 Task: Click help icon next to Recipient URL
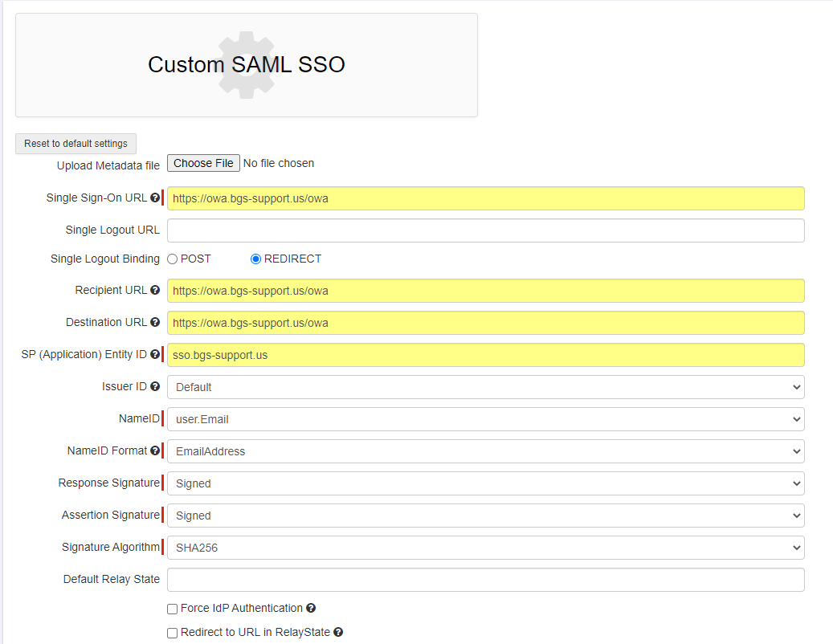(x=154, y=290)
